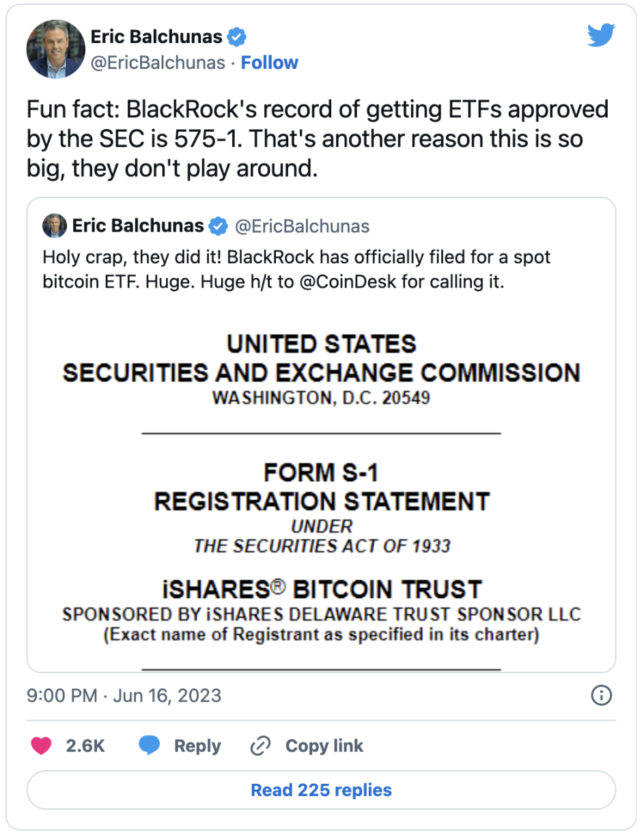Viewport: 644px width, 833px height.
Task: Click Eric Balchunas's large profile photo
Action: click(x=55, y=49)
